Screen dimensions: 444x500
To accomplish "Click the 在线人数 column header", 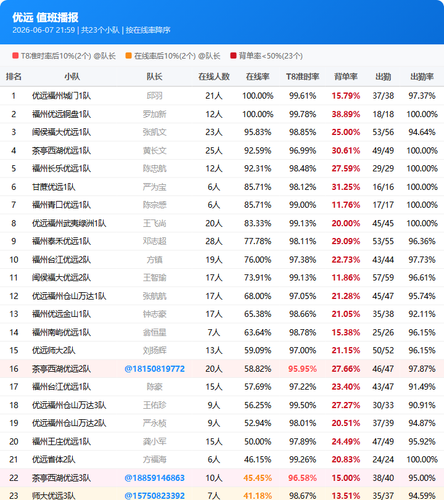I will pos(214,77).
